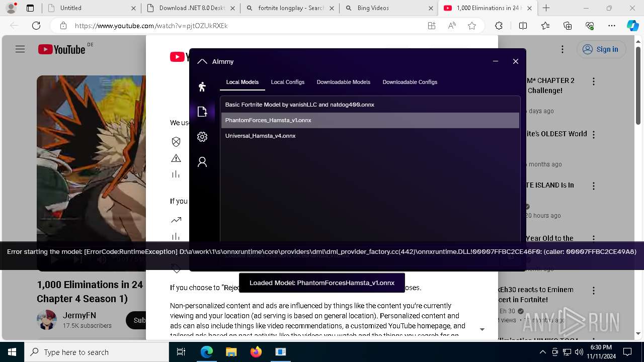Screen dimensions: 644x362
Task: Open Task View on the taskbar
Action: [181, 352]
